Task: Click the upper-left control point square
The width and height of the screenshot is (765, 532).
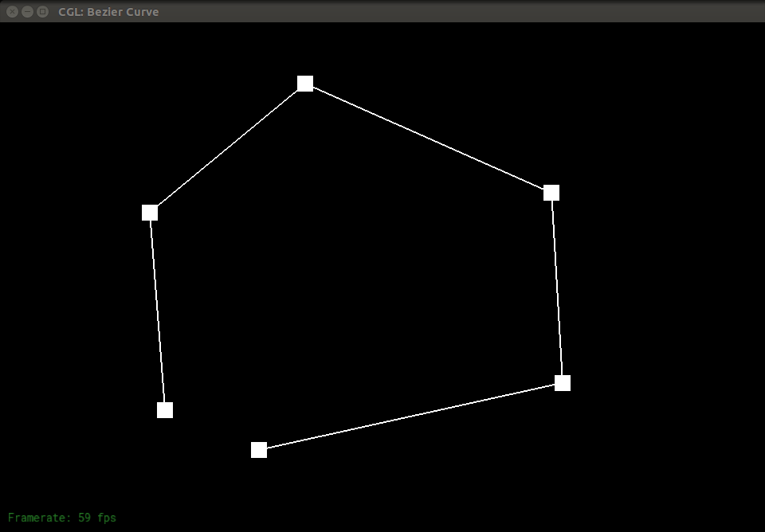Action: [150, 213]
